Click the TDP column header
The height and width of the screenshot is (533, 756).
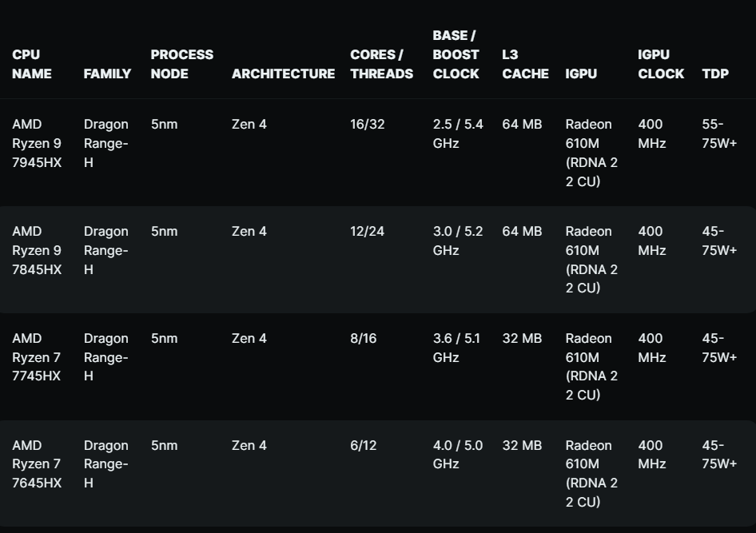[715, 74]
